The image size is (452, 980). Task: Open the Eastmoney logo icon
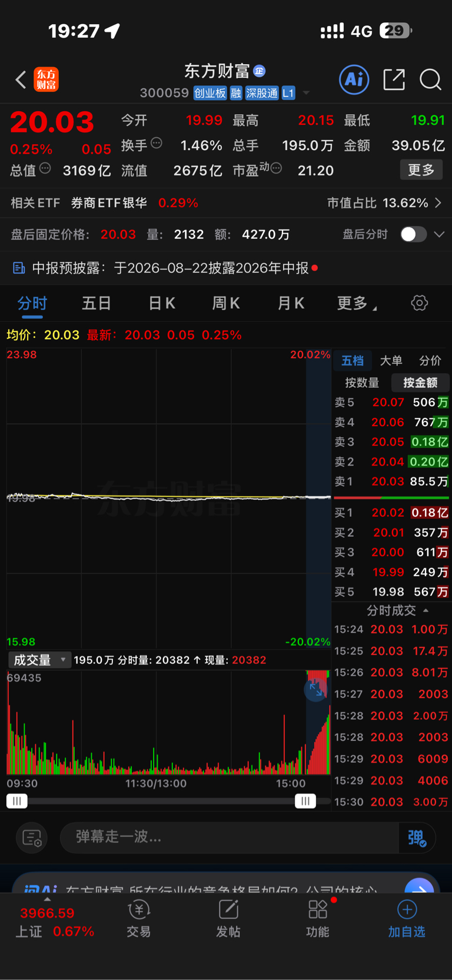coord(46,79)
